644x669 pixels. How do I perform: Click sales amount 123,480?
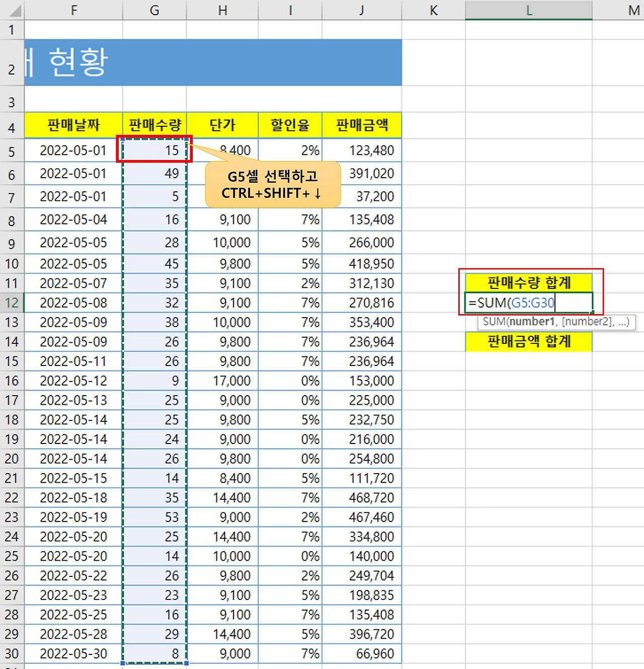362,150
